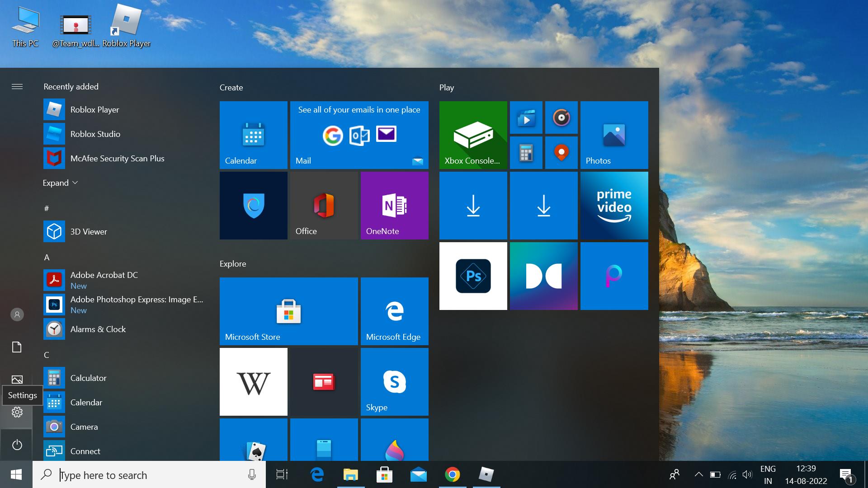The height and width of the screenshot is (488, 868).
Task: Click the Power button icon
Action: pos(17,445)
